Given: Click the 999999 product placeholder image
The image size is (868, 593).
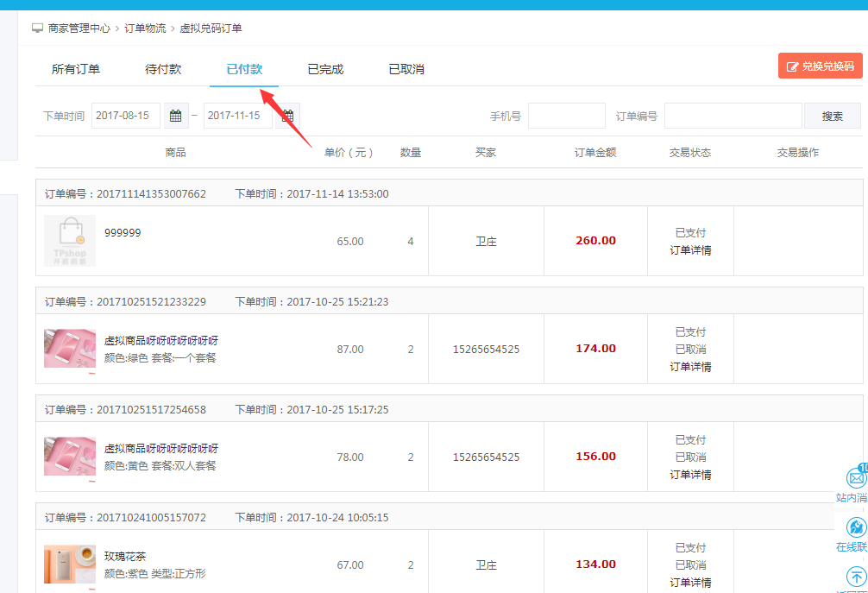Looking at the screenshot, I should pyautogui.click(x=70, y=241).
